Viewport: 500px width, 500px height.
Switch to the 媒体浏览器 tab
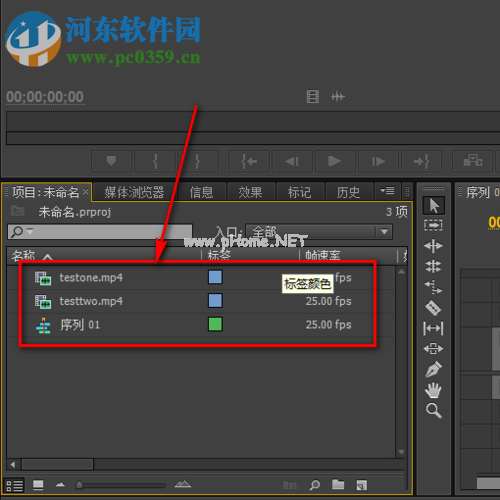click(x=134, y=192)
